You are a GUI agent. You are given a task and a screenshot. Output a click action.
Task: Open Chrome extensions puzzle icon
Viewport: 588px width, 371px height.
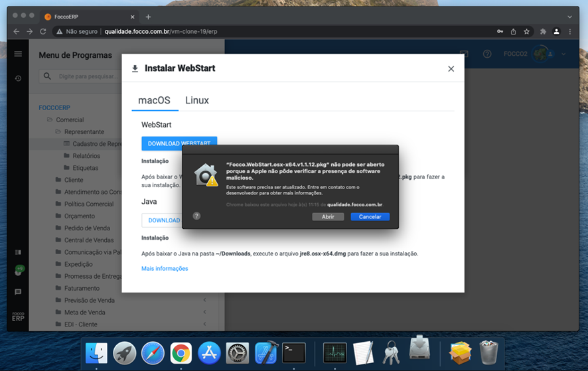pos(543,31)
